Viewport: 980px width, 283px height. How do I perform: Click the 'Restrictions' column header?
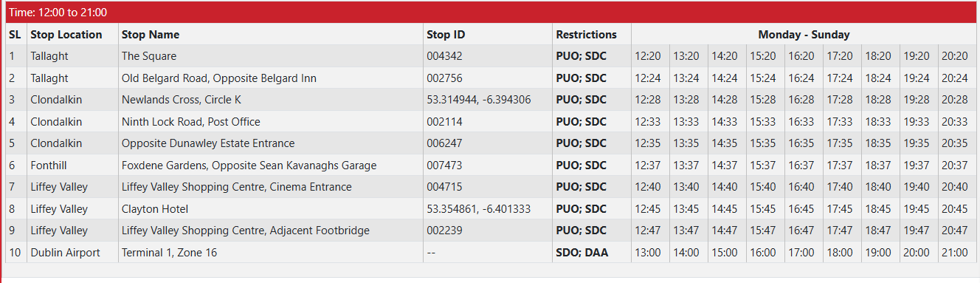[586, 35]
